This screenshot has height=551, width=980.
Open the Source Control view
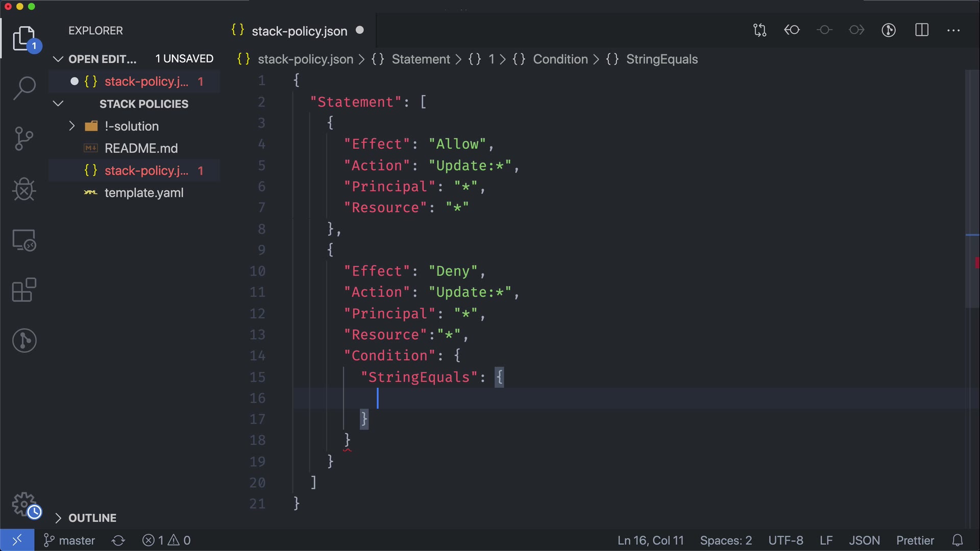click(24, 139)
